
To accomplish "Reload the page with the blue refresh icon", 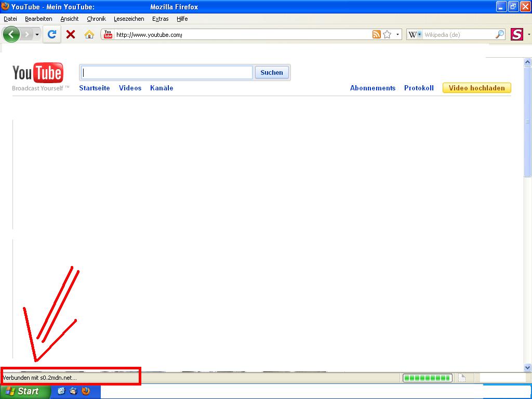I will pos(51,34).
